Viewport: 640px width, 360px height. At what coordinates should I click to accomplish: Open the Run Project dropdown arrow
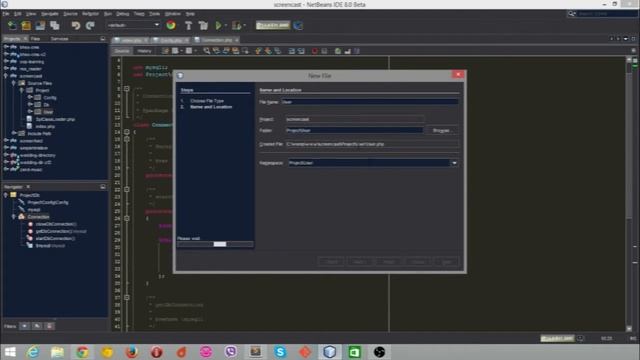pos(225,25)
